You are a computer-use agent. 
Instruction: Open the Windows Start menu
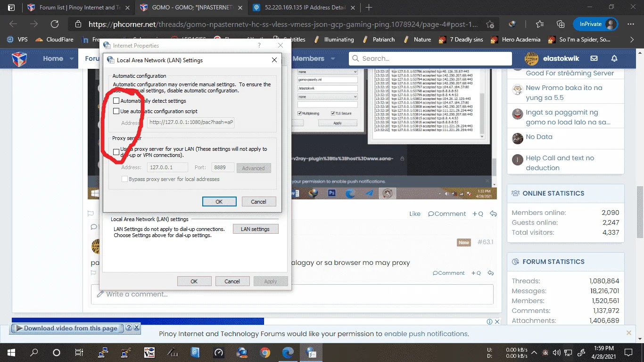click(11, 353)
